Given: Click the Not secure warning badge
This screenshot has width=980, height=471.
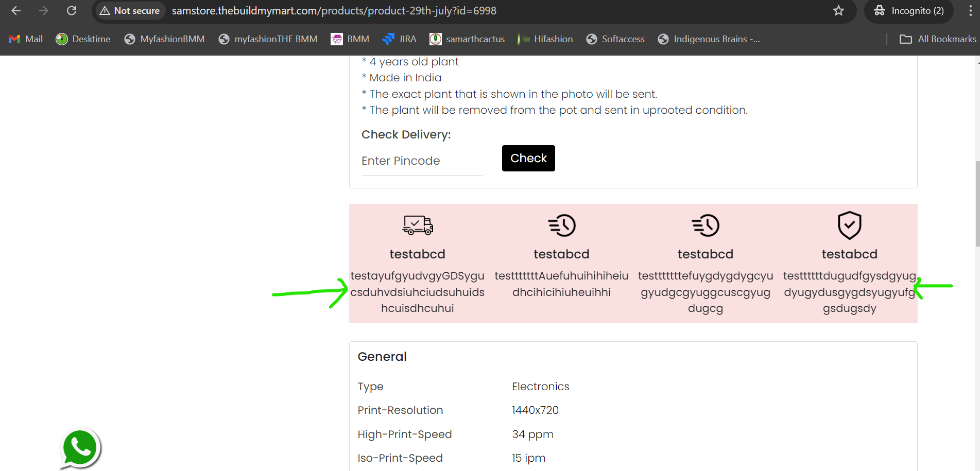Looking at the screenshot, I should point(130,11).
